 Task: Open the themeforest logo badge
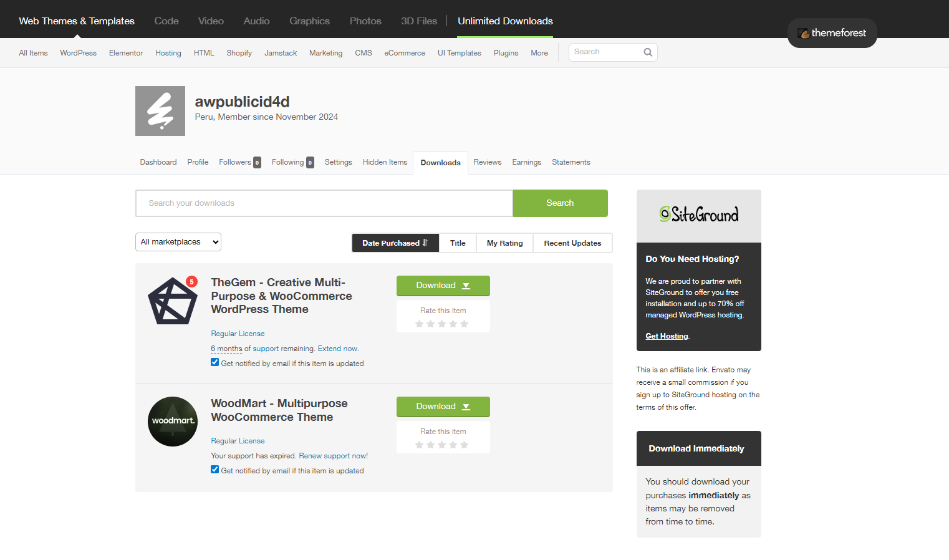tap(832, 33)
